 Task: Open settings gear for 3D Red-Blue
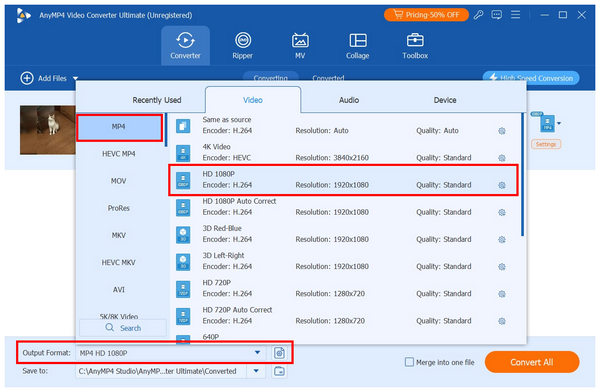pos(502,240)
